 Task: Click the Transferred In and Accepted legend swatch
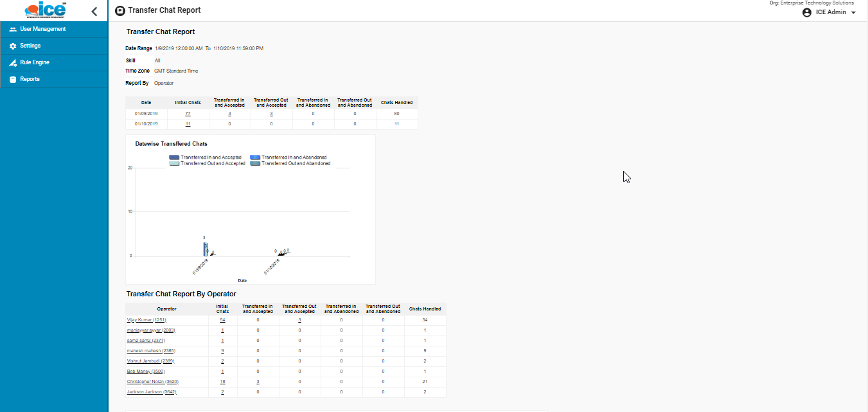coord(174,157)
